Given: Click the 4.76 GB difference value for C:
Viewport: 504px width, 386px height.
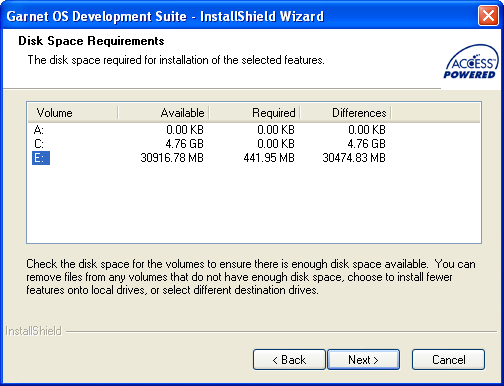Looking at the screenshot, I should 366,144.
